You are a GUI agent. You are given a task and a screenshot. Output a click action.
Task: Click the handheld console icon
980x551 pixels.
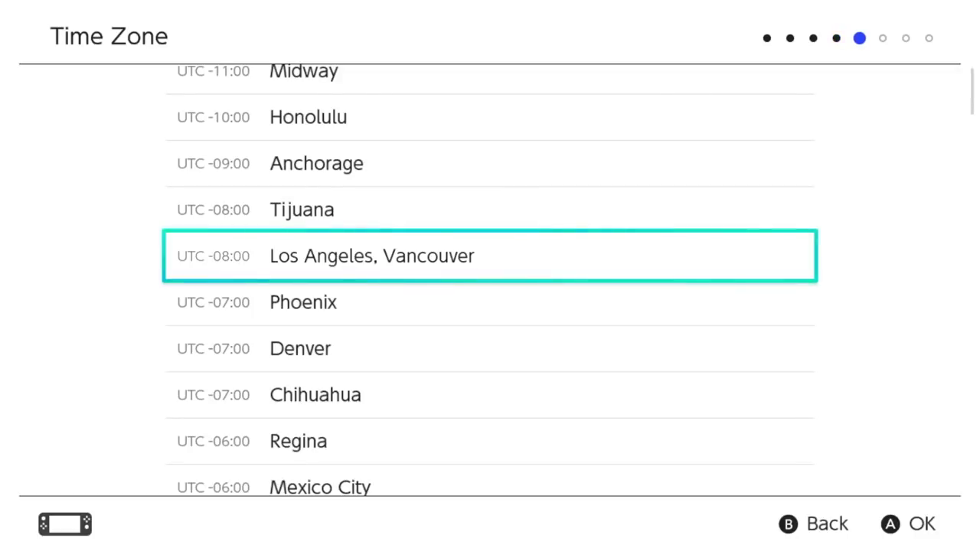[x=65, y=524]
